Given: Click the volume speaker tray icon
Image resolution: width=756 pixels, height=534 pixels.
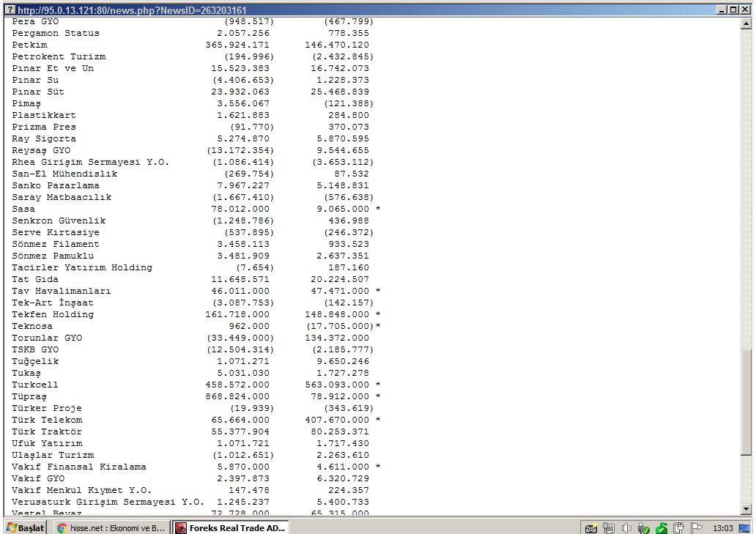Looking at the screenshot, I should click(626, 528).
